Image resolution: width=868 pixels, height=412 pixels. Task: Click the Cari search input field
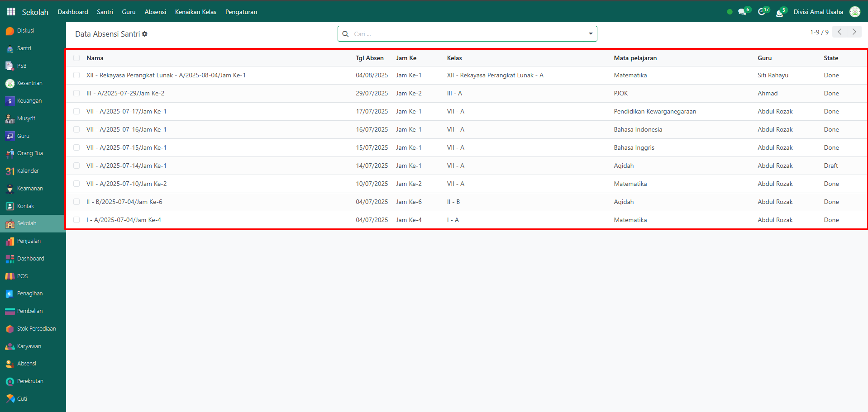point(466,34)
